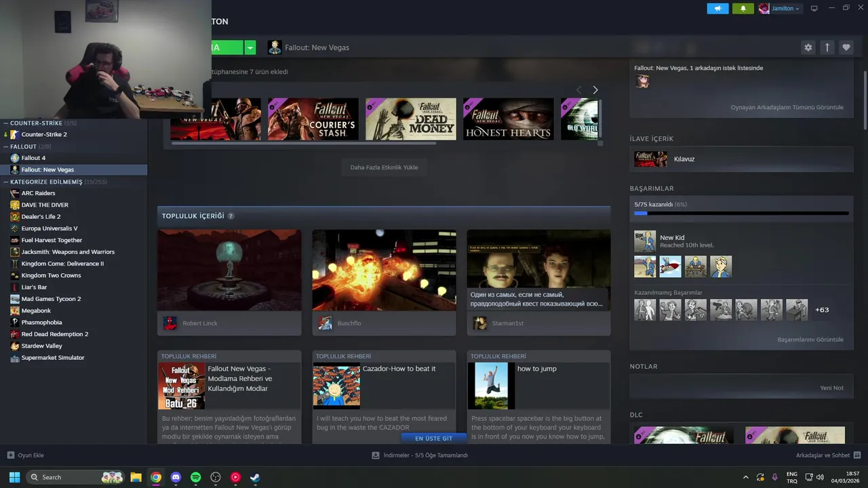The image size is (868, 488).
Task: Open the how to jump guide
Action: coord(538,397)
